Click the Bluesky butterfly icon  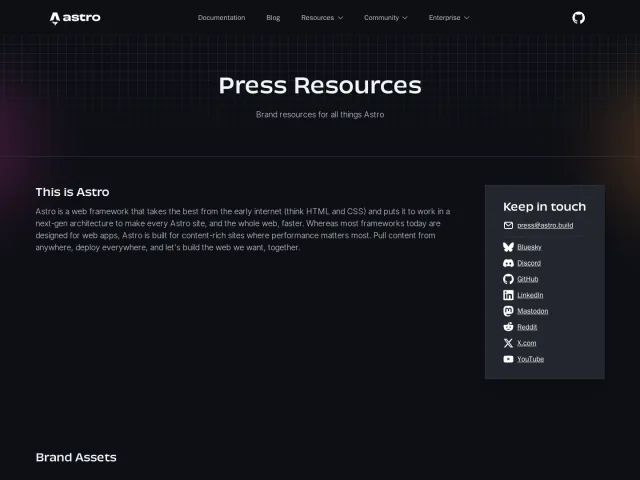[x=508, y=247]
